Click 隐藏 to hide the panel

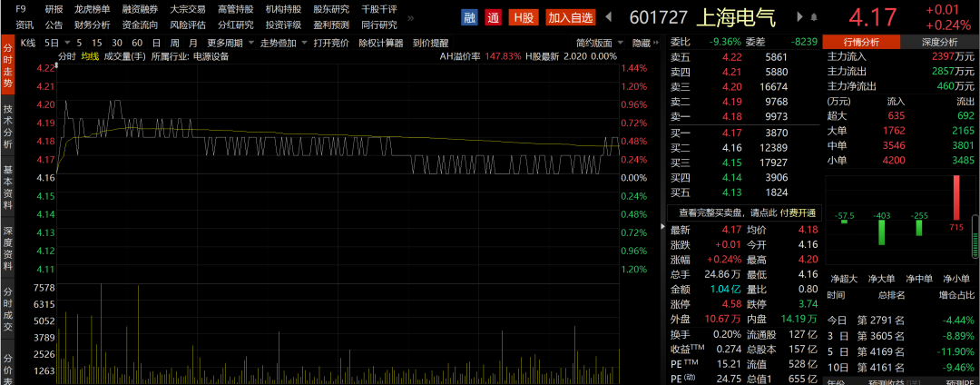642,43
